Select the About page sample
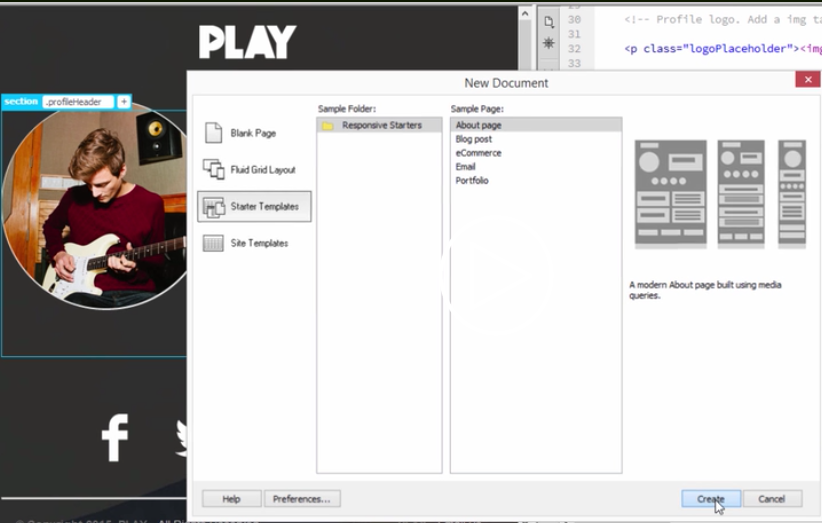Image resolution: width=822 pixels, height=523 pixels. click(x=479, y=126)
